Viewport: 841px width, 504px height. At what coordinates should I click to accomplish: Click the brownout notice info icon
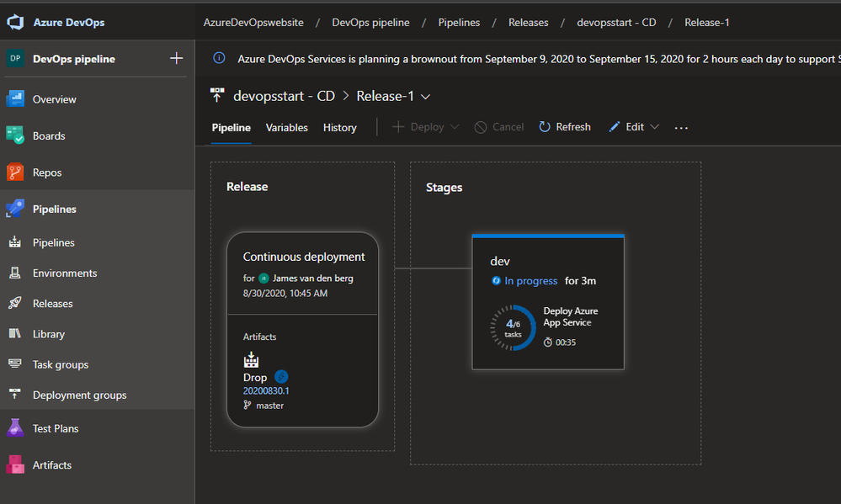(219, 58)
